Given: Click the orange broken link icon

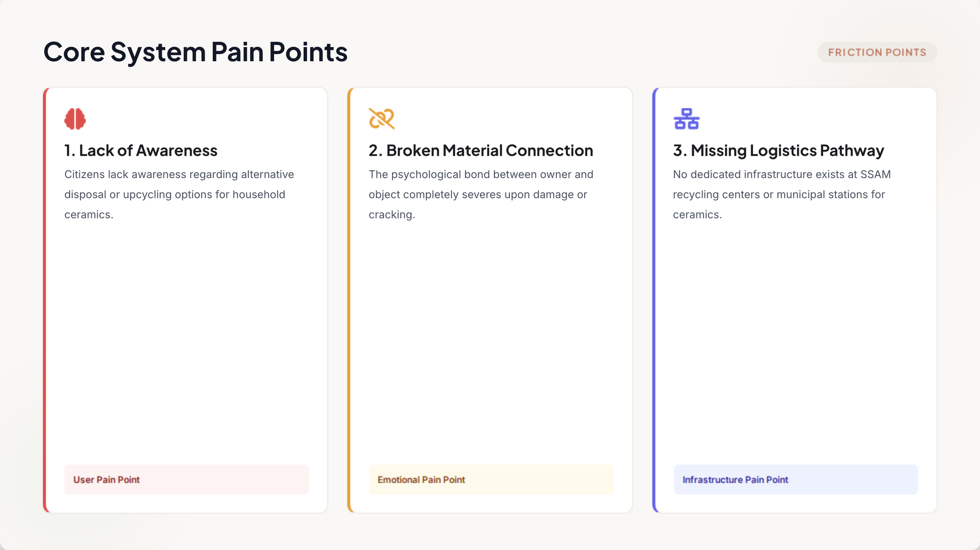Looking at the screenshot, I should (381, 118).
